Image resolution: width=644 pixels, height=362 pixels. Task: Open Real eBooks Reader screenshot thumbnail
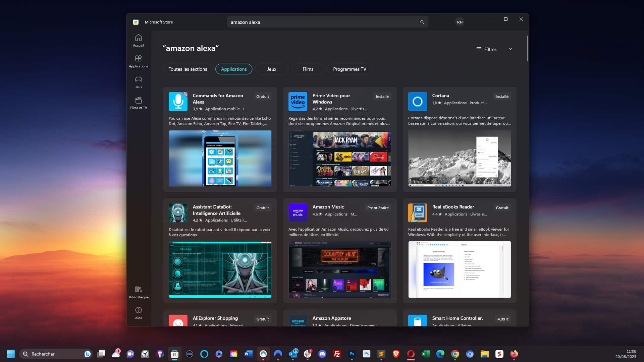pyautogui.click(x=460, y=269)
